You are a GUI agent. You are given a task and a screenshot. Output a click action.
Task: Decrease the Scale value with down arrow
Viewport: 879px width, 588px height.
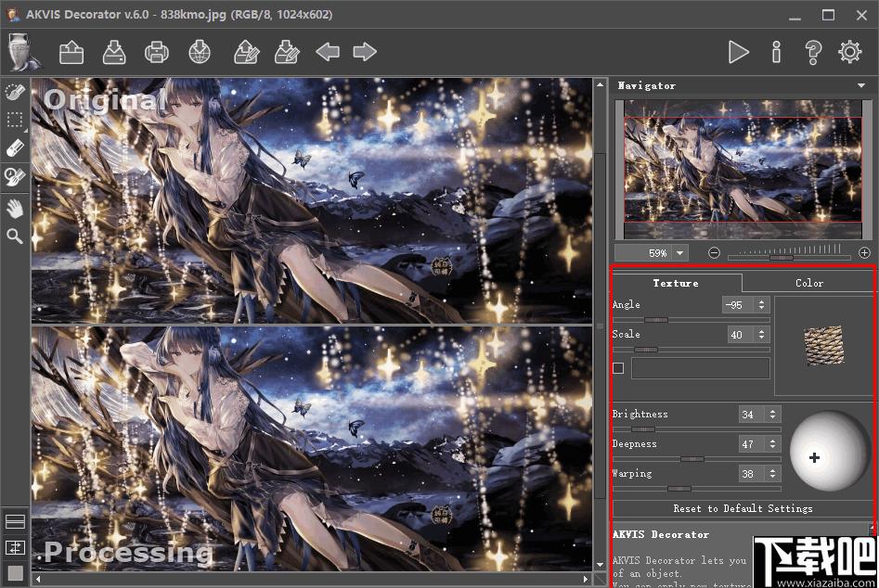click(761, 338)
